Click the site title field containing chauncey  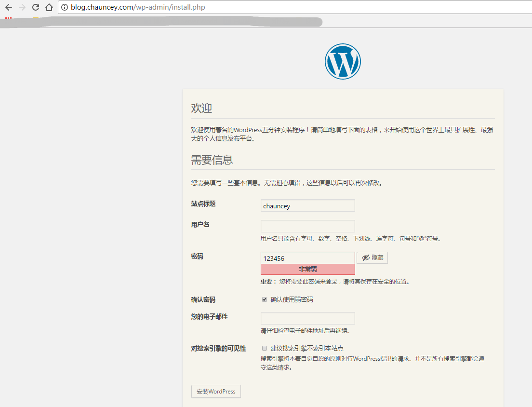(308, 206)
